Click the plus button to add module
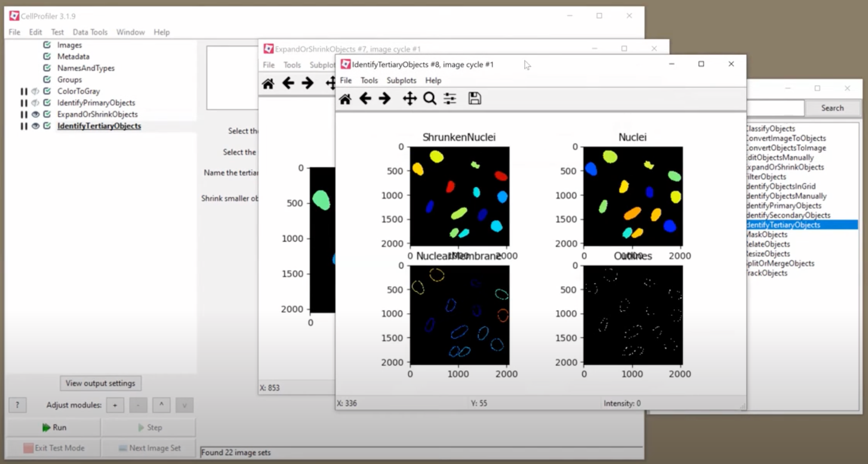The width and height of the screenshot is (868, 464). (115, 405)
